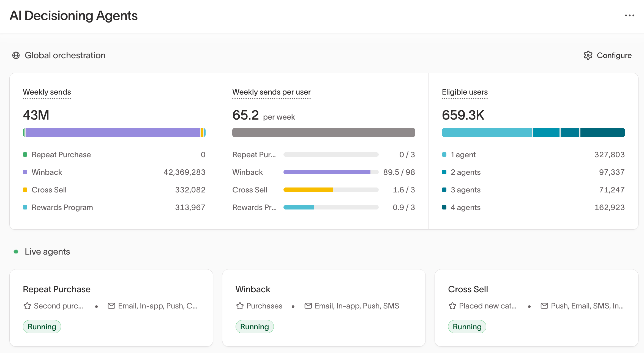Screen dimensions: 644x353
Task: Click the 2 agents count 97,337
Action: (x=612, y=172)
